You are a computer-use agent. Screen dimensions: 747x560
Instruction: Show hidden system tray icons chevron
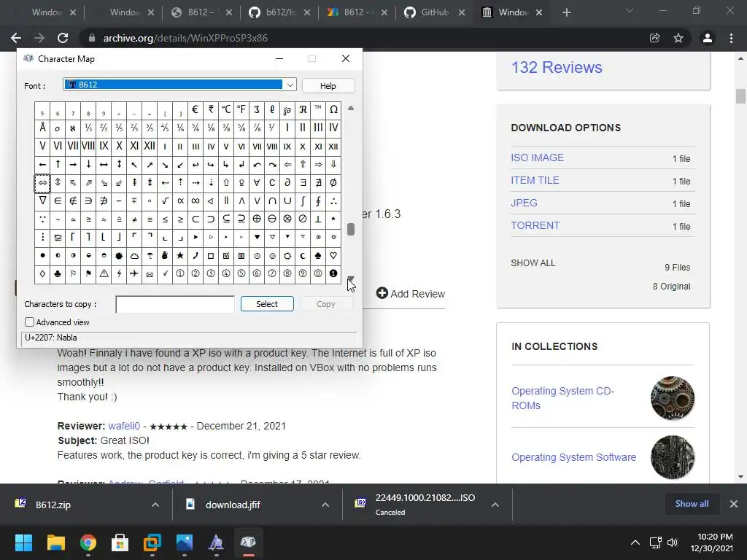click(635, 542)
